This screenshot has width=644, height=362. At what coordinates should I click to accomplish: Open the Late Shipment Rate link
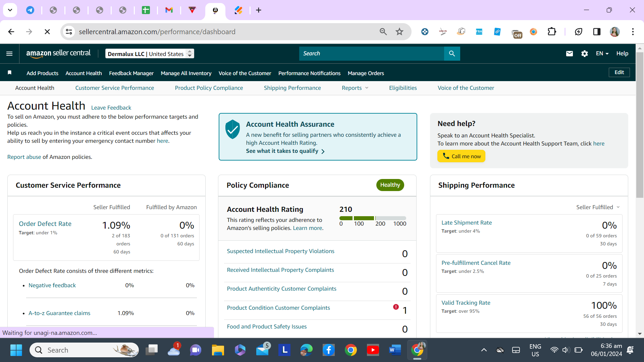(467, 223)
